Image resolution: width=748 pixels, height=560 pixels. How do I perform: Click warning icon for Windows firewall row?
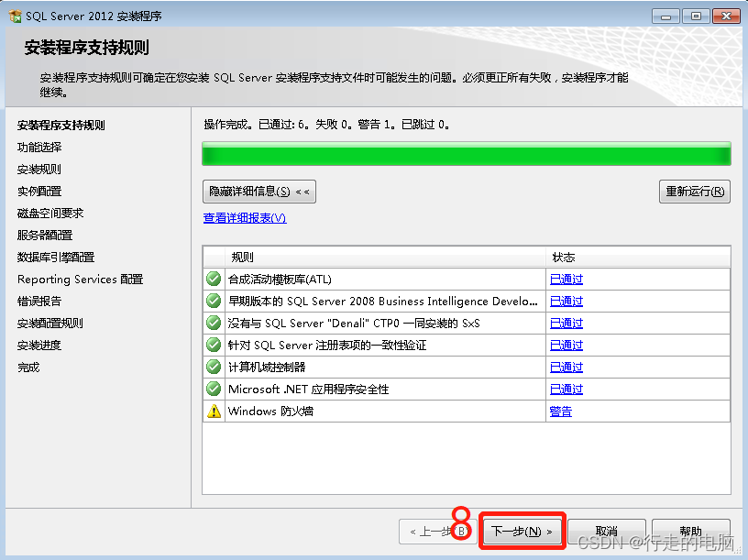214,411
